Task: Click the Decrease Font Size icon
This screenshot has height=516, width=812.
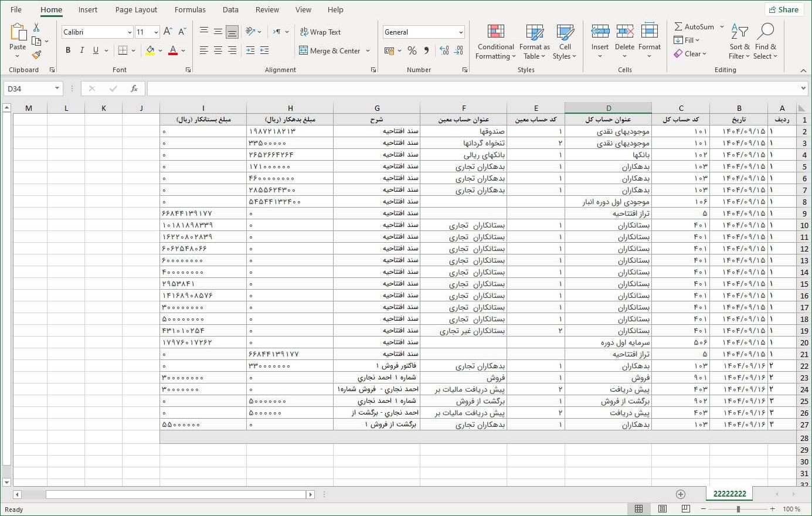Action: [182, 32]
